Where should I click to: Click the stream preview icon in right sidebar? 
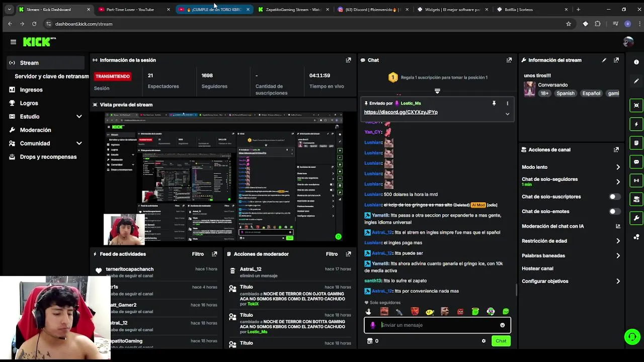pos(636,106)
